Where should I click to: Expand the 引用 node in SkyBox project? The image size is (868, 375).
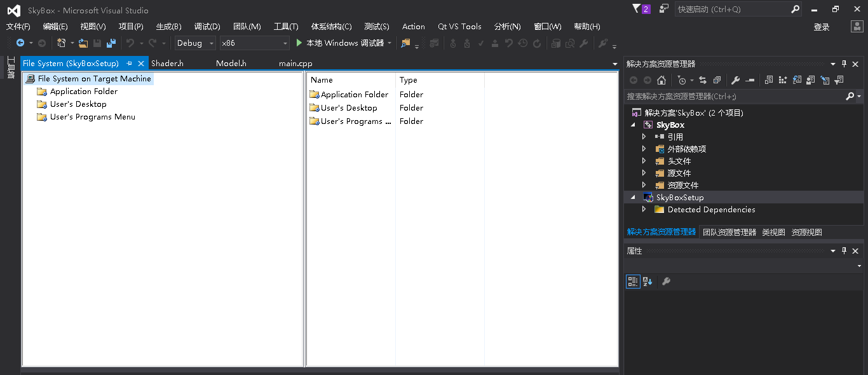coord(644,137)
